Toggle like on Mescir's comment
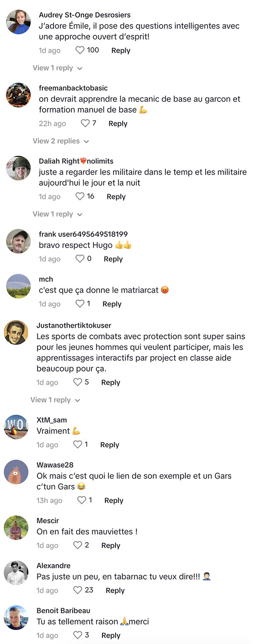Screen dimensions: 255x644 (x=78, y=545)
